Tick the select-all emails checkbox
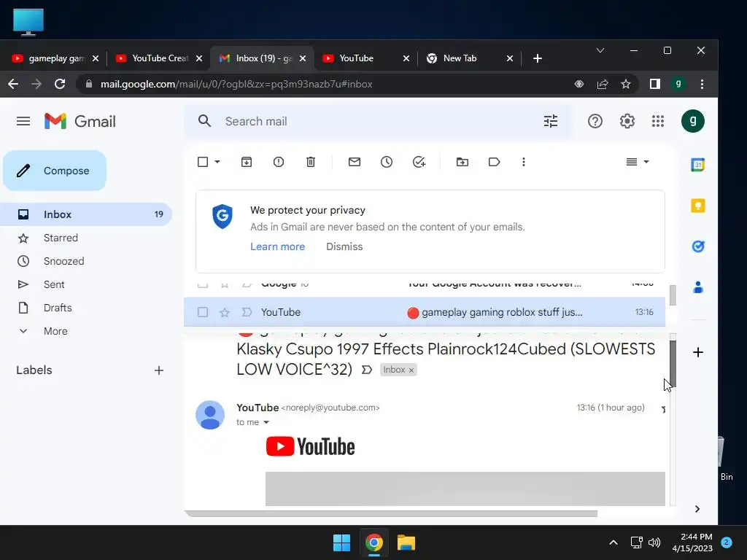The height and width of the screenshot is (560, 747). pos(203,162)
